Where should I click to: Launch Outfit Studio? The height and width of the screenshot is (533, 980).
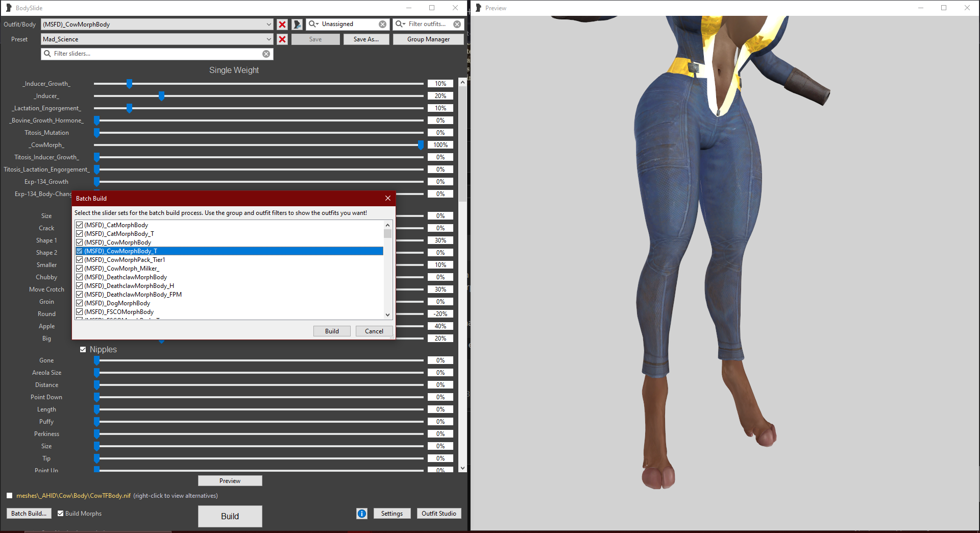(438, 514)
